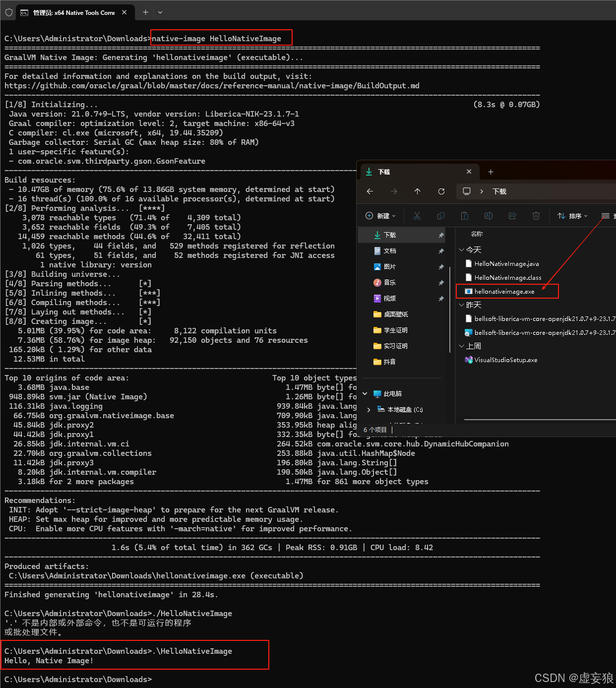This screenshot has height=688, width=616.
Task: Add a new File Explorer tab
Action: tap(491, 172)
